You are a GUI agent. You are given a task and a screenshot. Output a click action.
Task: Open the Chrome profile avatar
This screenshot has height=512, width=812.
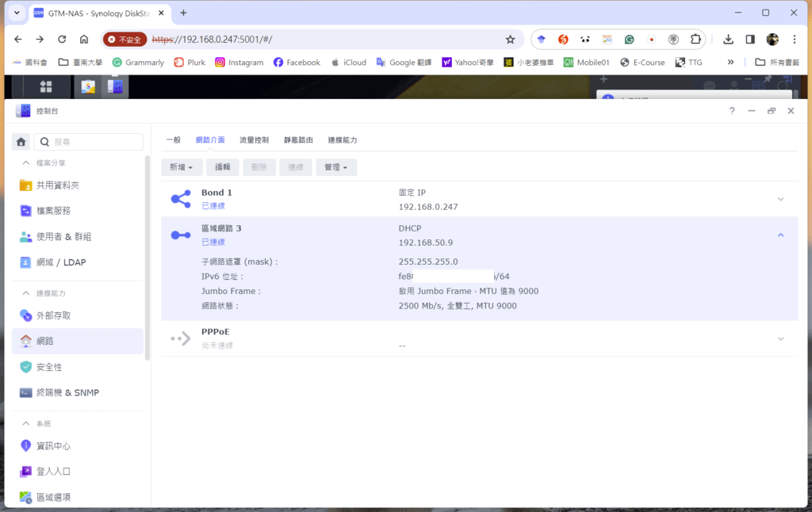pos(772,40)
